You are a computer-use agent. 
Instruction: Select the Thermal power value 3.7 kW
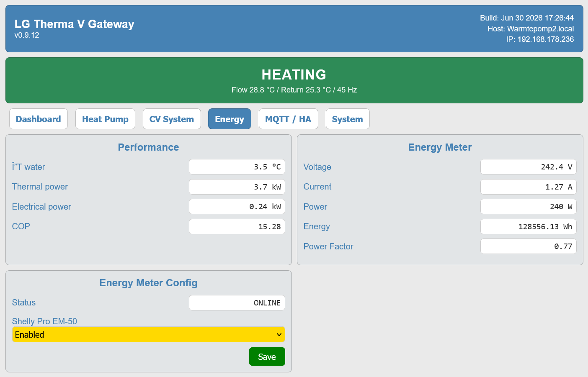[x=237, y=187]
